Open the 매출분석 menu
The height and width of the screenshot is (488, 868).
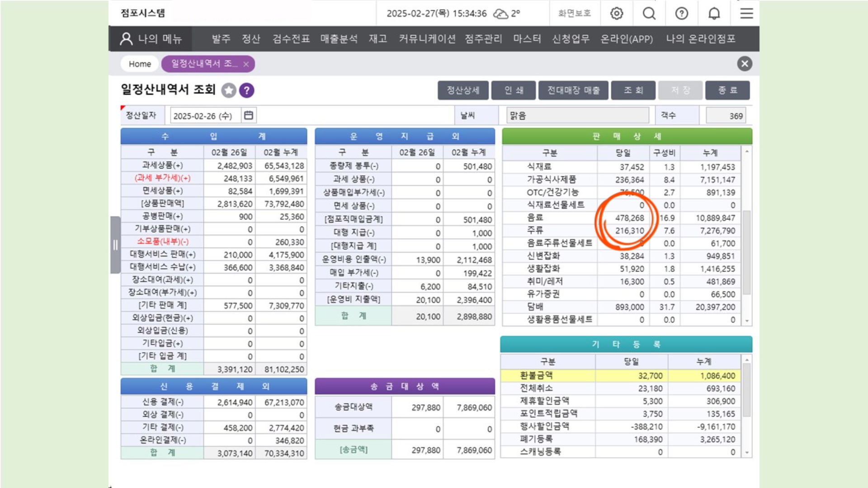(339, 39)
